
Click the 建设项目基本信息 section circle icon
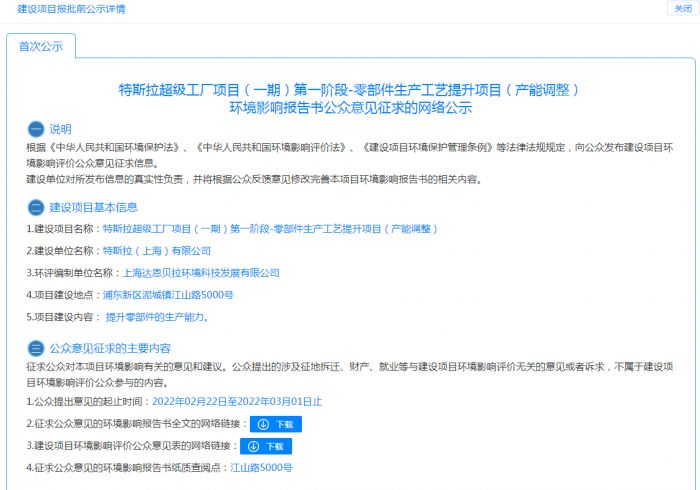[36, 208]
